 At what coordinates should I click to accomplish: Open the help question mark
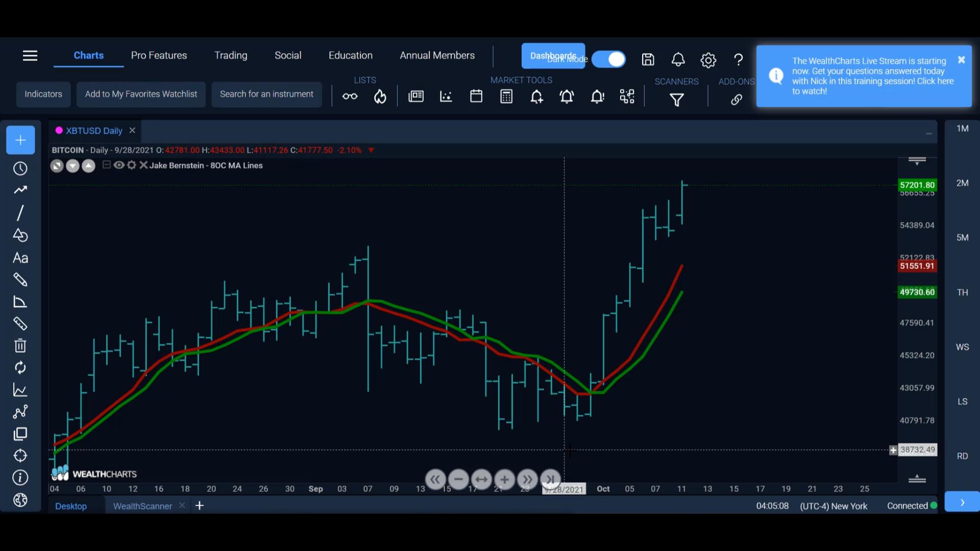pos(738,60)
